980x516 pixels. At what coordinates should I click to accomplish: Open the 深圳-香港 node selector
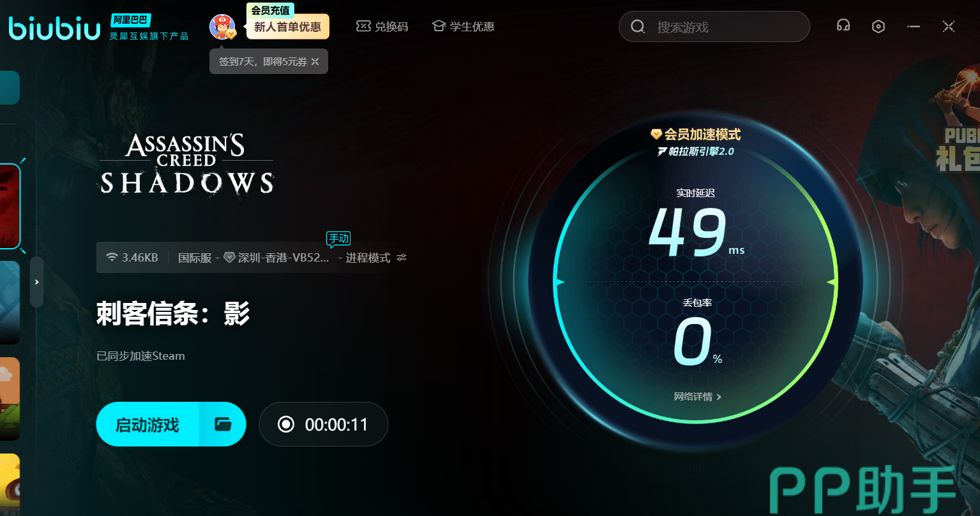(x=283, y=258)
